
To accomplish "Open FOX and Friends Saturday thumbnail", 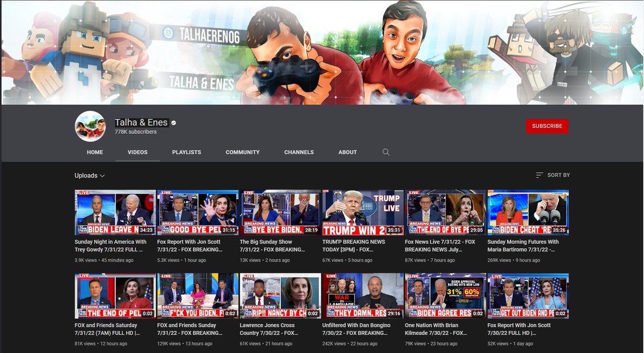I will coord(115,296).
